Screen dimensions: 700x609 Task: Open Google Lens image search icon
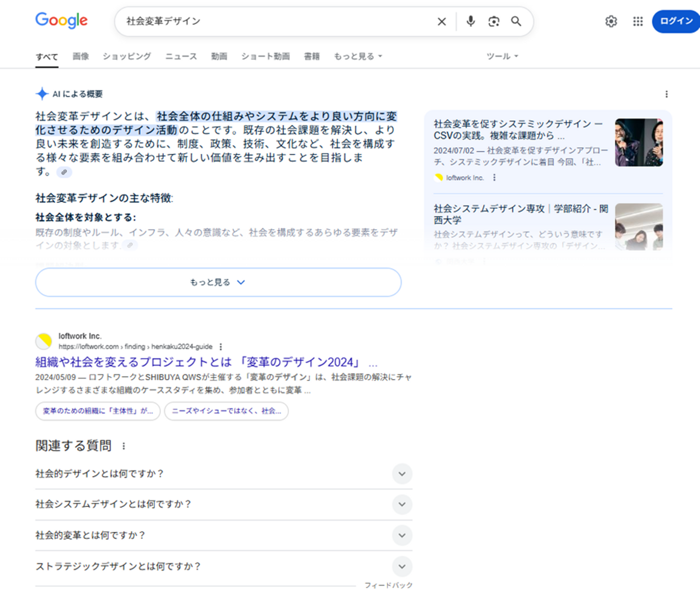point(494,21)
